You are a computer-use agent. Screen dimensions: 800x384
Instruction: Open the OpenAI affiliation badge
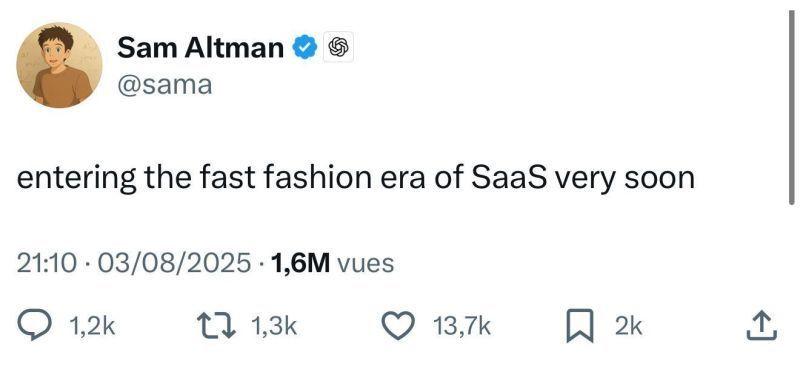pyautogui.click(x=338, y=47)
